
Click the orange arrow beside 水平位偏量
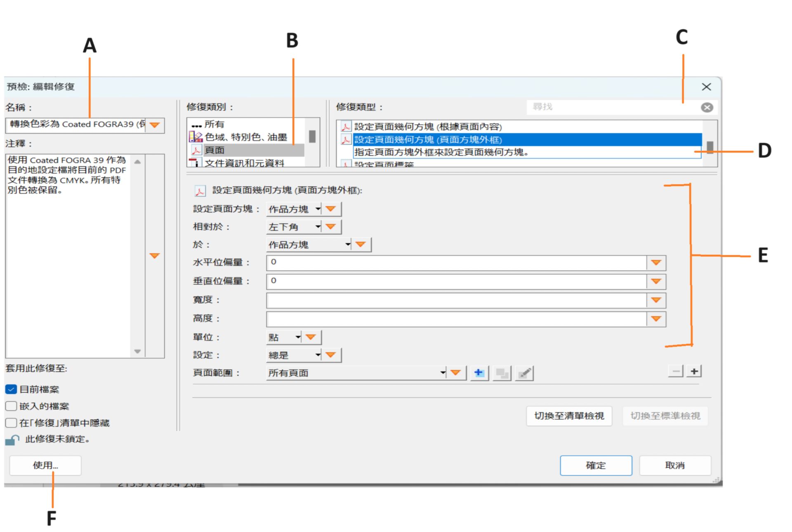tap(656, 263)
